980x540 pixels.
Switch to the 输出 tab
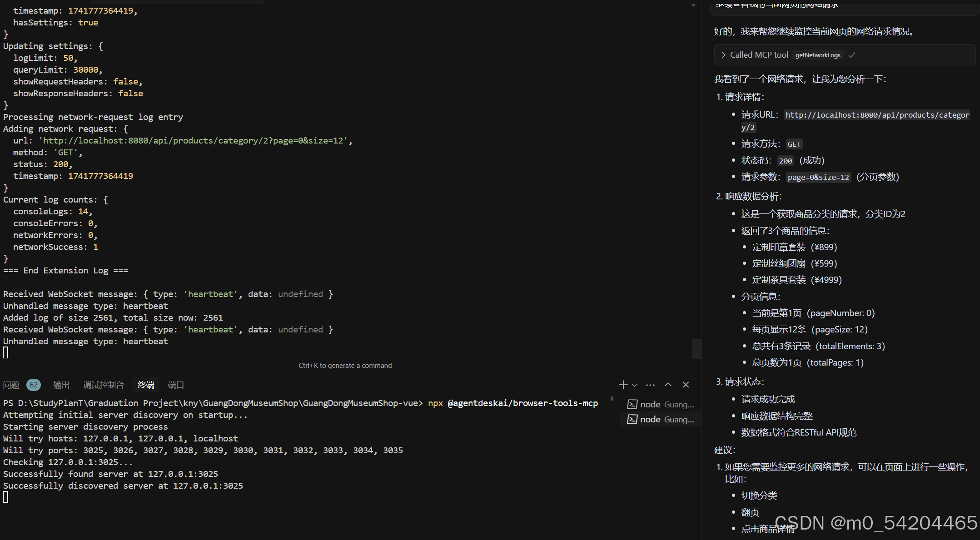point(61,385)
